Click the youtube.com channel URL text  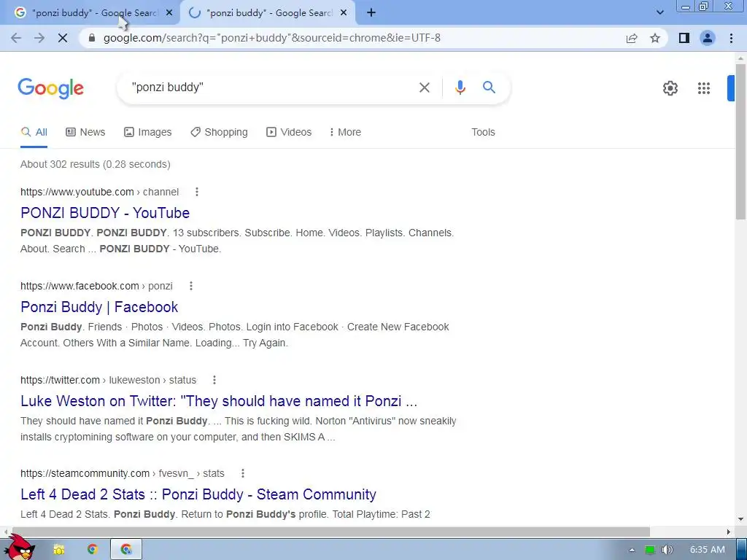99,192
